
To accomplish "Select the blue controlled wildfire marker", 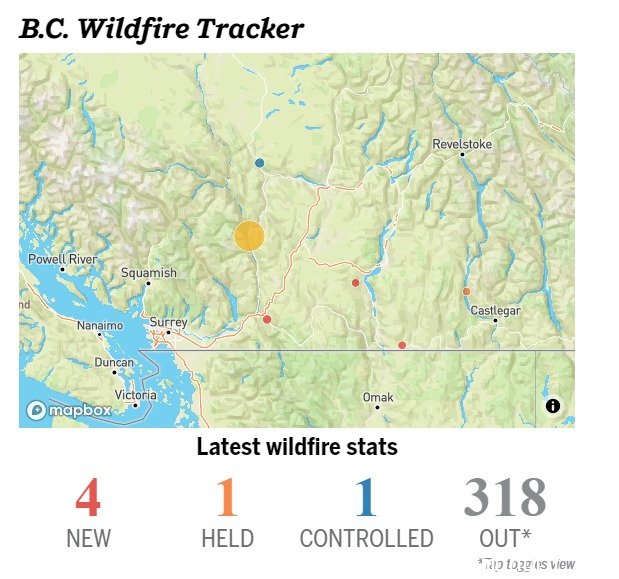I will pos(259,163).
